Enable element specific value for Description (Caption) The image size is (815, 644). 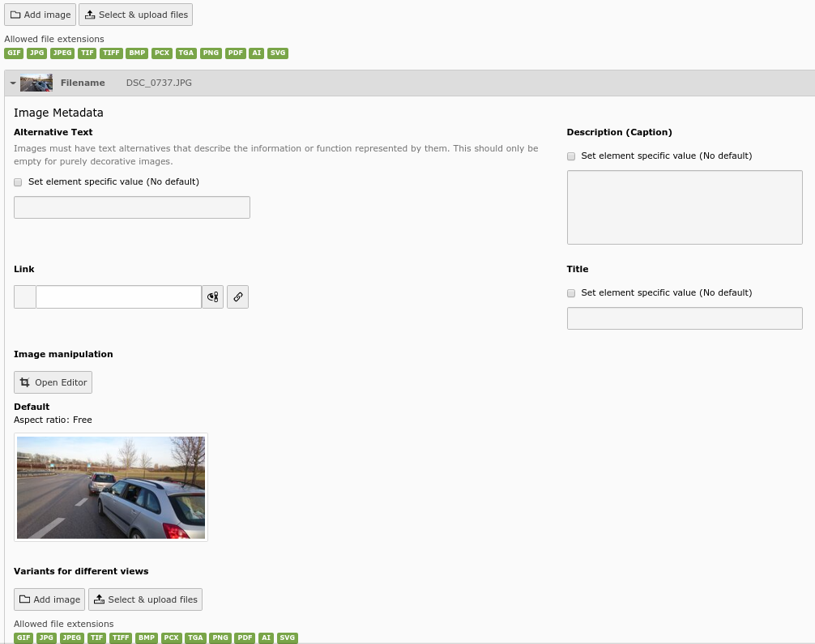coord(570,156)
